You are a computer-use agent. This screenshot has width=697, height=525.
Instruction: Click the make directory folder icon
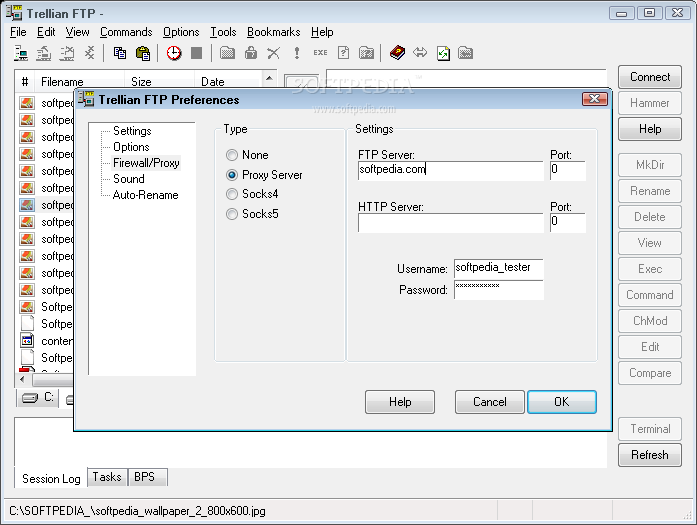pos(227,53)
